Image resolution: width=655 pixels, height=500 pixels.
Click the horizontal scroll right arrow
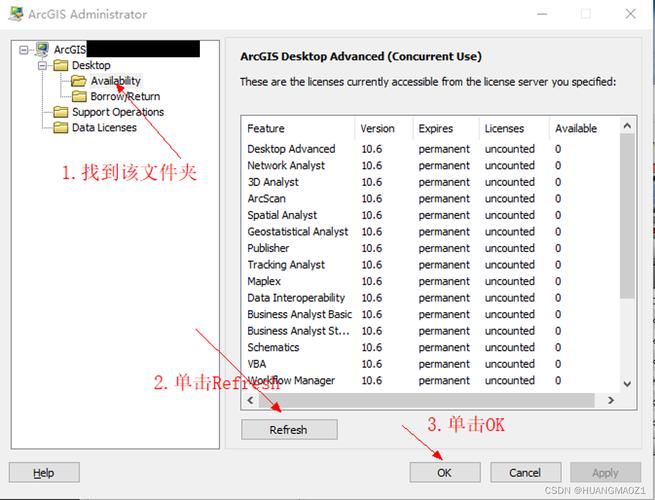tap(611, 400)
